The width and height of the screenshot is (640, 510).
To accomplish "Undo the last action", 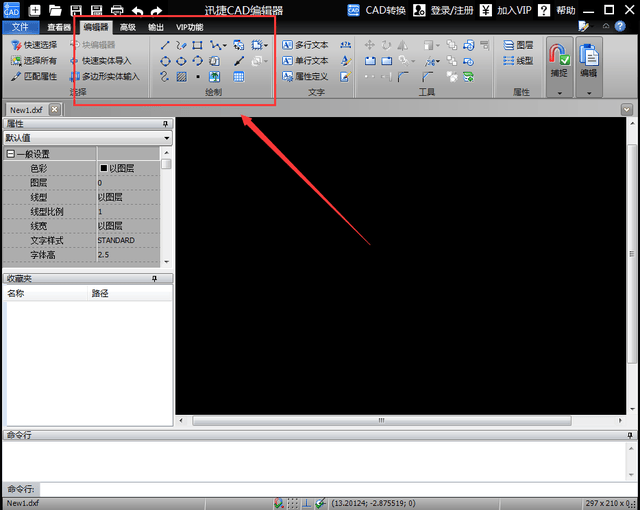I will pos(138,11).
